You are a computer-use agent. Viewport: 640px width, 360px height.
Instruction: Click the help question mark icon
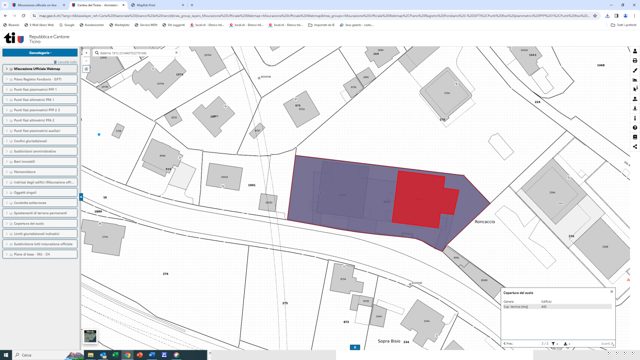pyautogui.click(x=635, y=128)
